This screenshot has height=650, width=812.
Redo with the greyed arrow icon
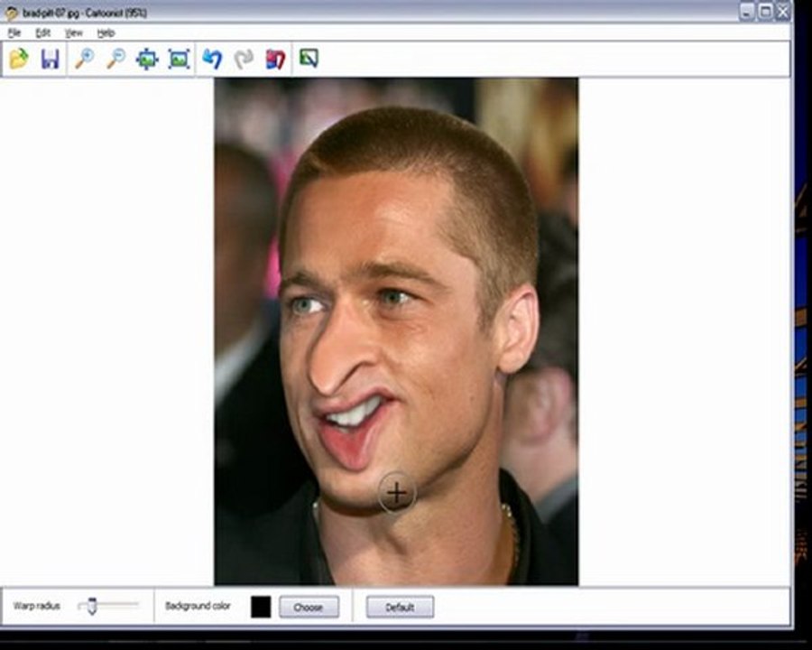(244, 59)
